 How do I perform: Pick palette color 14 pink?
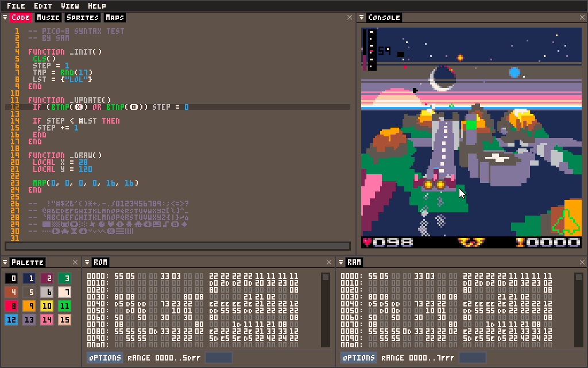point(47,320)
